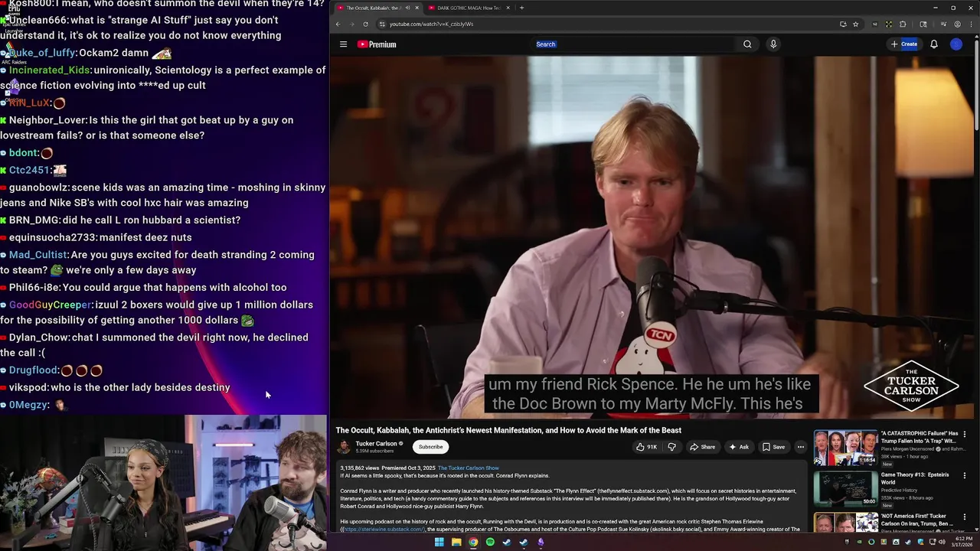Open options for Game Theory #13 video
Screen dimensions: 980x551
965,475
